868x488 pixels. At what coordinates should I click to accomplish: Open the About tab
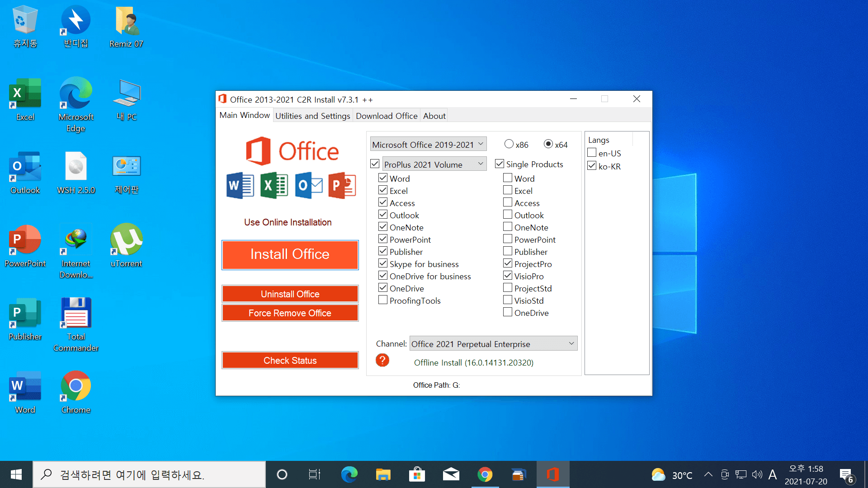(434, 116)
